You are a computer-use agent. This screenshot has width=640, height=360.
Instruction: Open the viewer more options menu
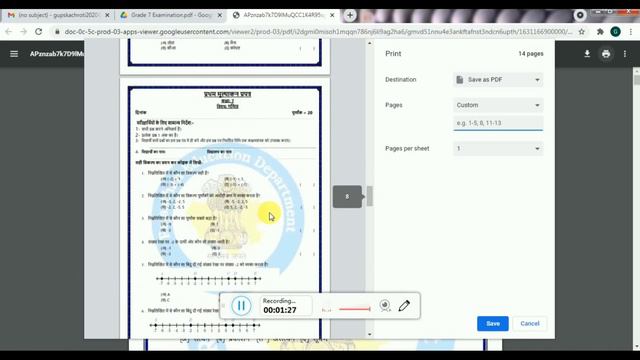pyautogui.click(x=625, y=54)
